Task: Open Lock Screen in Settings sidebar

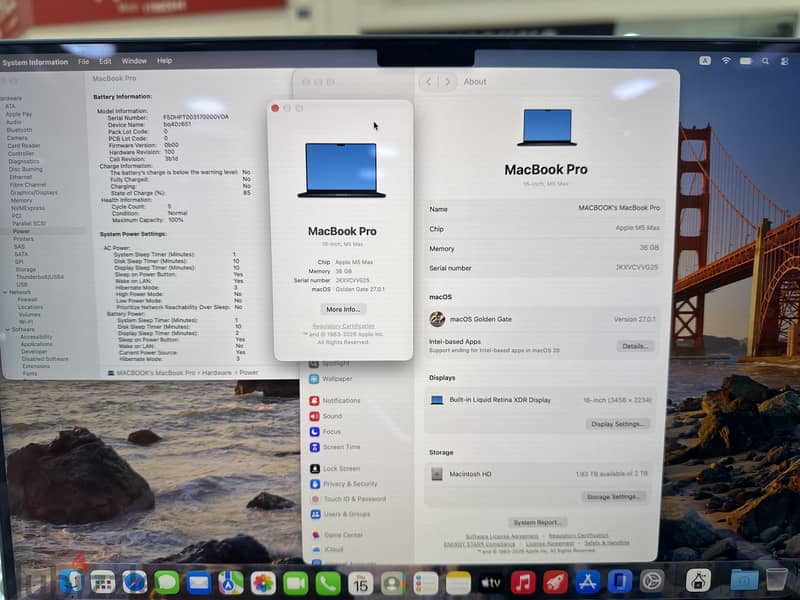Action: (335, 468)
